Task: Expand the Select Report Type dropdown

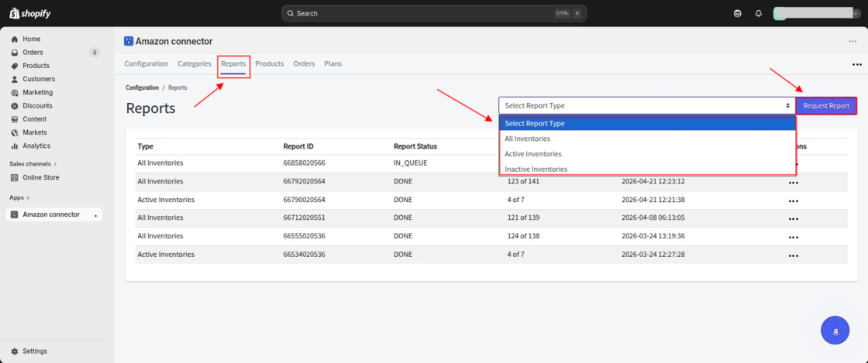Action: 646,106
